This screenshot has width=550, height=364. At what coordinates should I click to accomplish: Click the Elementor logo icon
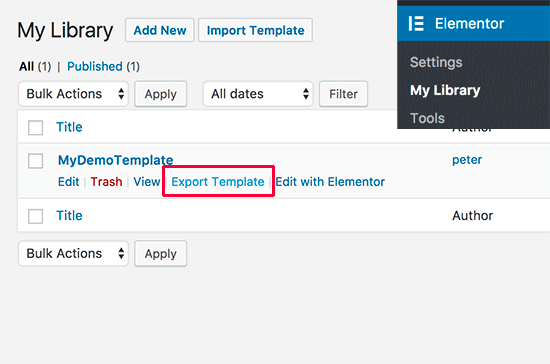tap(416, 24)
